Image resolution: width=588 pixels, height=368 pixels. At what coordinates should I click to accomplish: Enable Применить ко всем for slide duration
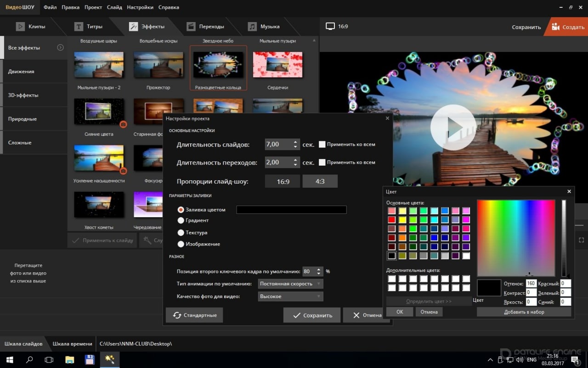pyautogui.click(x=322, y=144)
